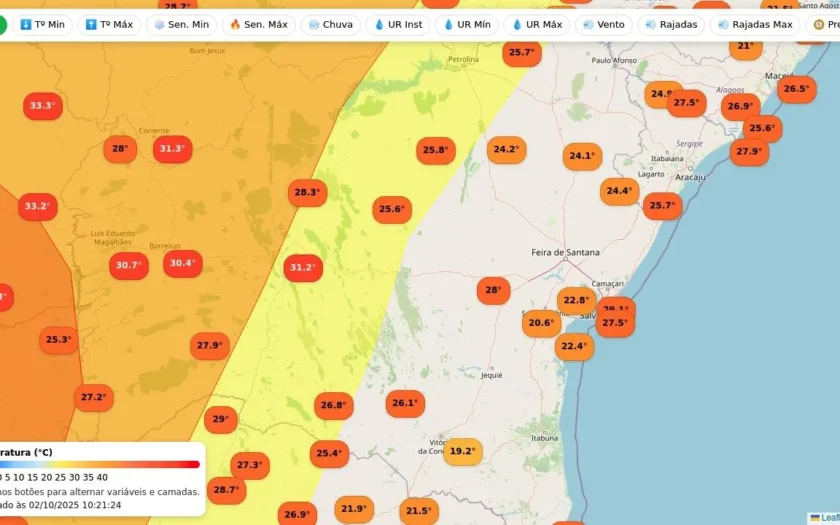Click the wind icon on Vento
This screenshot has height=525, width=840.
pos(588,25)
